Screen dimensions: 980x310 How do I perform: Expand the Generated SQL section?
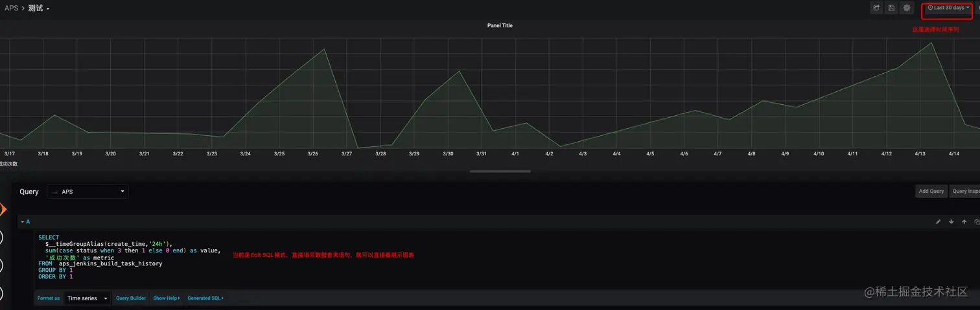(x=205, y=298)
